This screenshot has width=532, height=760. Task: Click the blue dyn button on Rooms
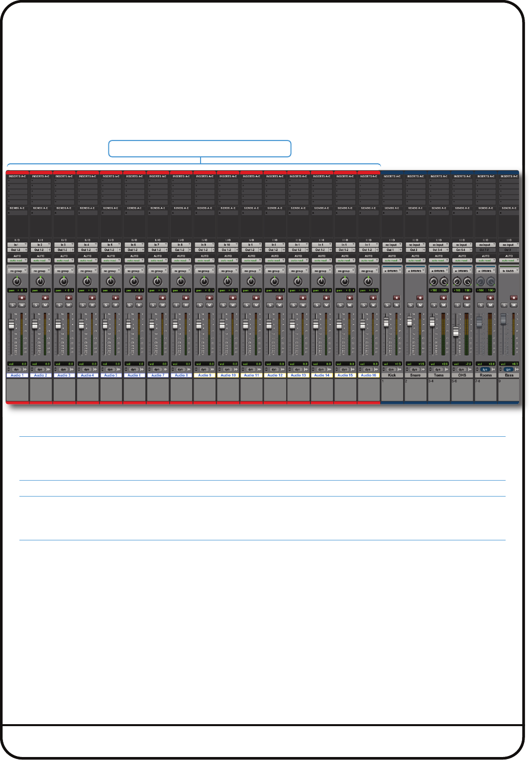point(485,370)
